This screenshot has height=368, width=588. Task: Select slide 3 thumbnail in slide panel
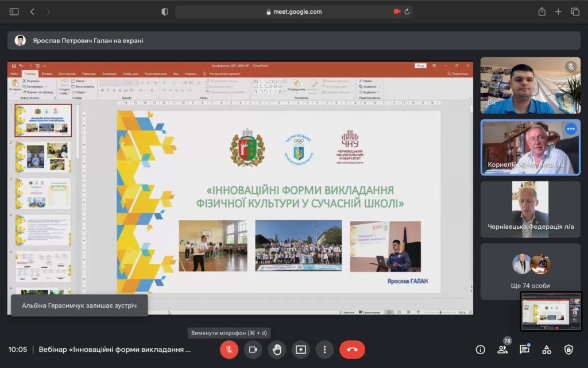[43, 193]
